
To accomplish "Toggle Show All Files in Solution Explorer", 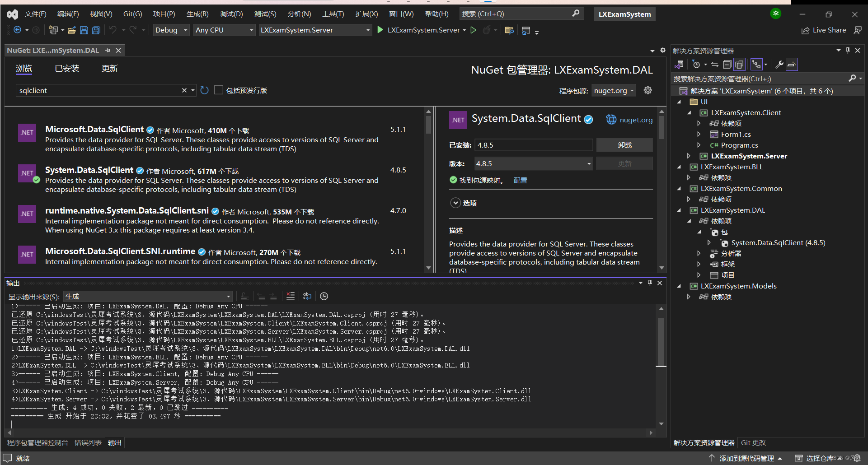I will [x=739, y=65].
